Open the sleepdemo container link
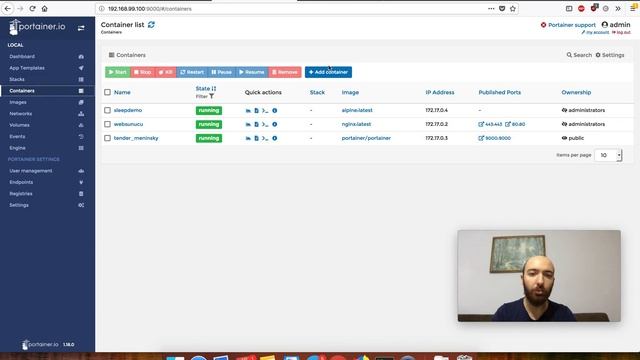640x360 pixels. [128, 110]
